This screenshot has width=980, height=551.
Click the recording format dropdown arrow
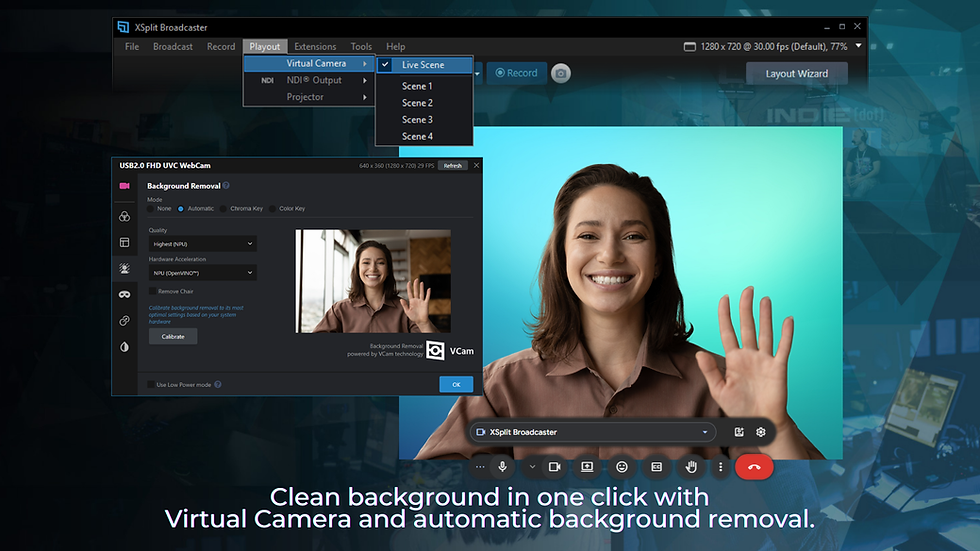(x=478, y=74)
